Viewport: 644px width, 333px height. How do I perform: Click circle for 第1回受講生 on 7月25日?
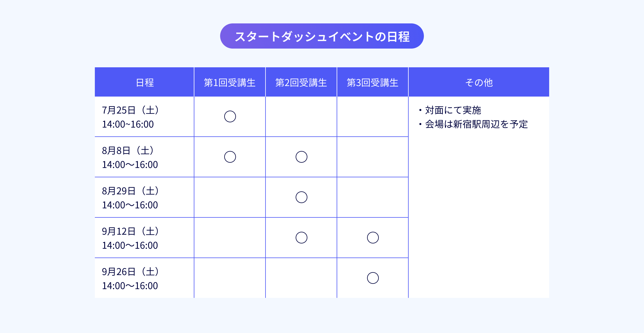click(230, 116)
